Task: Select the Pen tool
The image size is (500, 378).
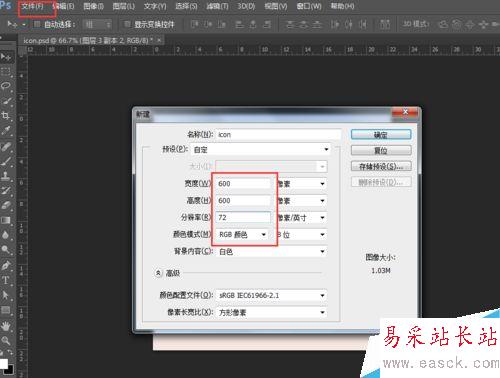Action: (6, 266)
